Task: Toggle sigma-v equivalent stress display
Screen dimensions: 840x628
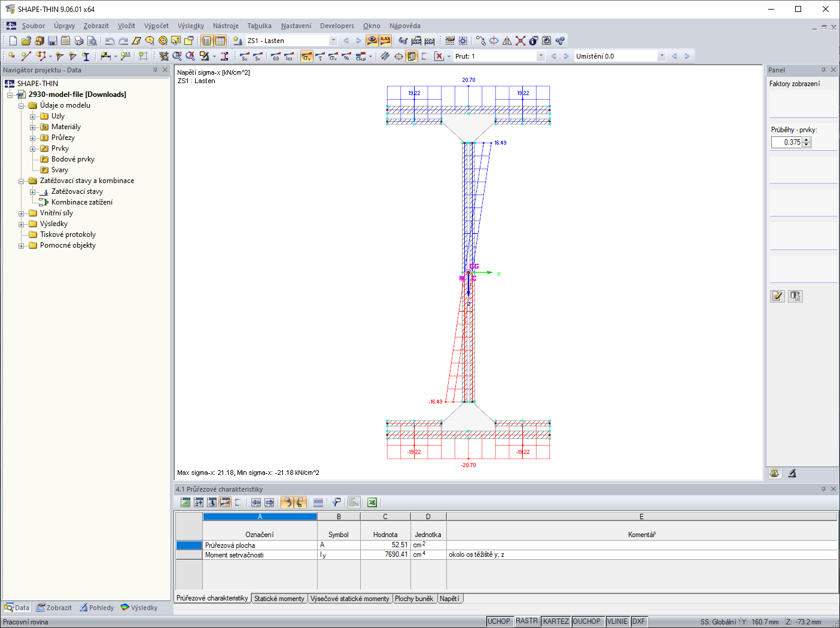Action: 333,56
